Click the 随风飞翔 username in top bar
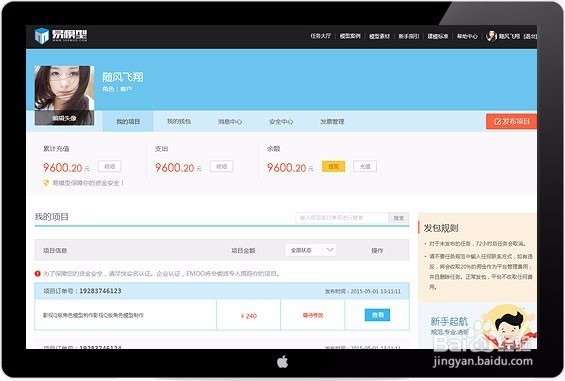This screenshot has width=565, height=381. tap(509, 36)
